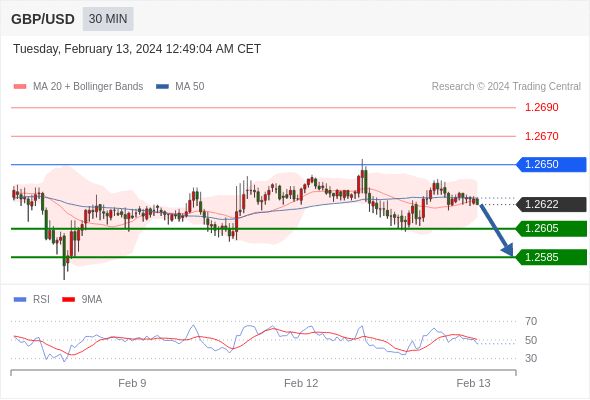590x400 pixels.
Task: Select the 1.2605 support price tag
Action: [x=551, y=228]
